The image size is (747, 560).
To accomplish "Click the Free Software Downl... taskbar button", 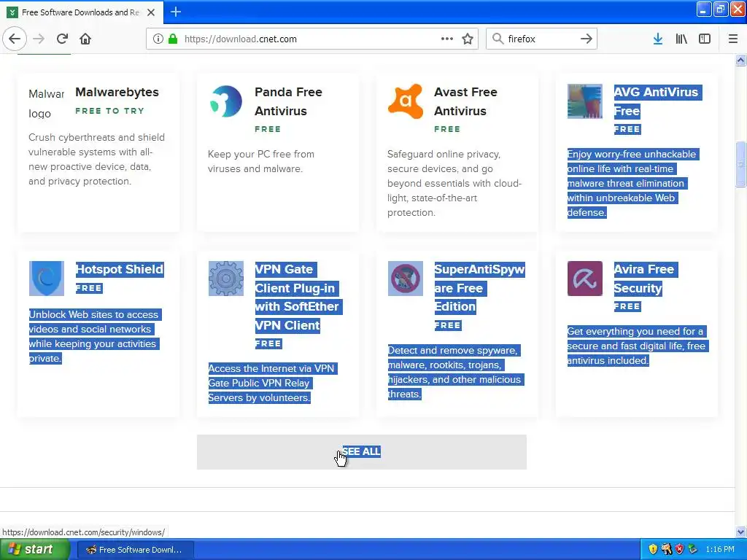I will [135, 550].
